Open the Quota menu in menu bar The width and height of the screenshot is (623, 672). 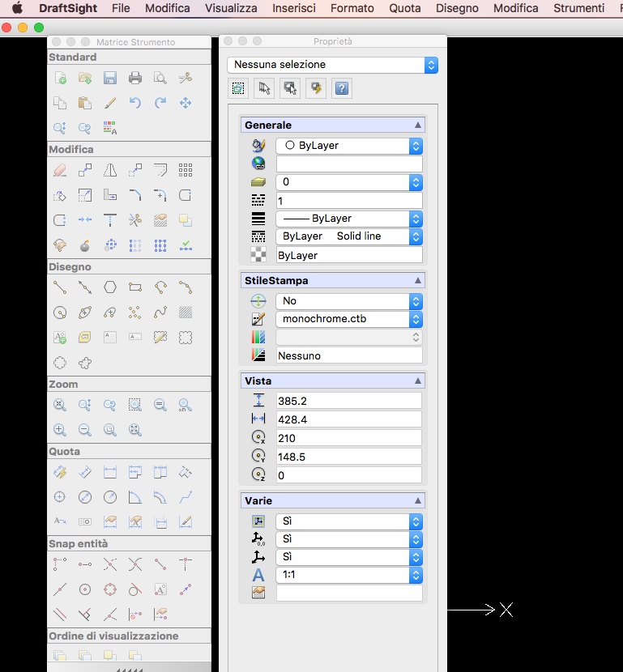pos(405,8)
